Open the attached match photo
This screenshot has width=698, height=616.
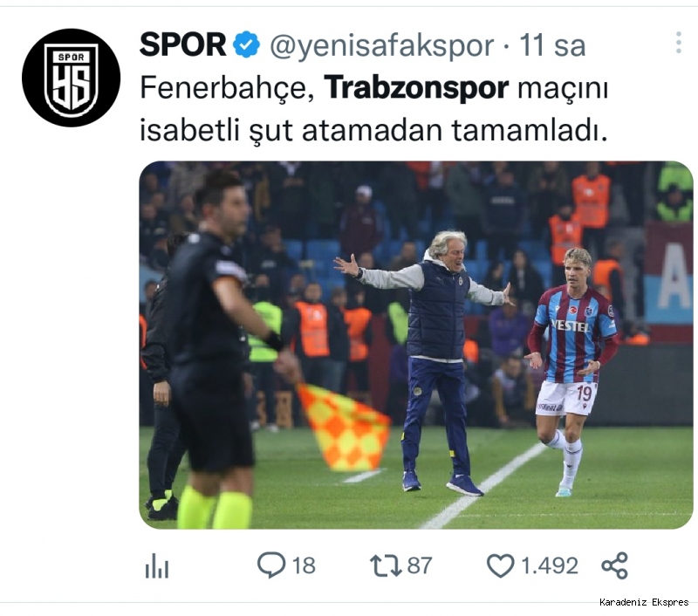[x=416, y=345]
